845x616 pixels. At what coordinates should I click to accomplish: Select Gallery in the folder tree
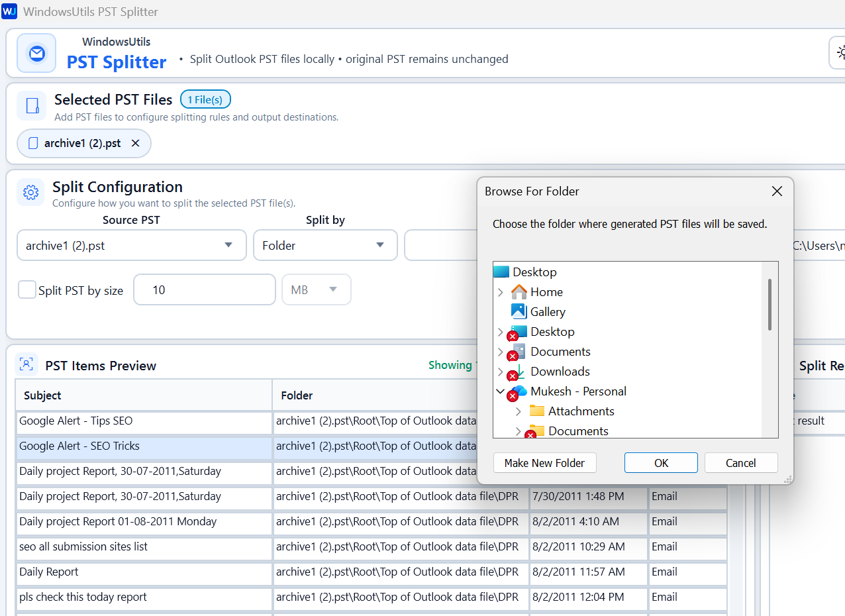click(548, 311)
